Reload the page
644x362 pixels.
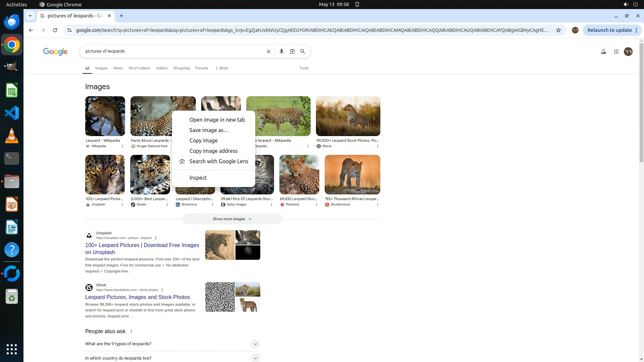click(55, 30)
